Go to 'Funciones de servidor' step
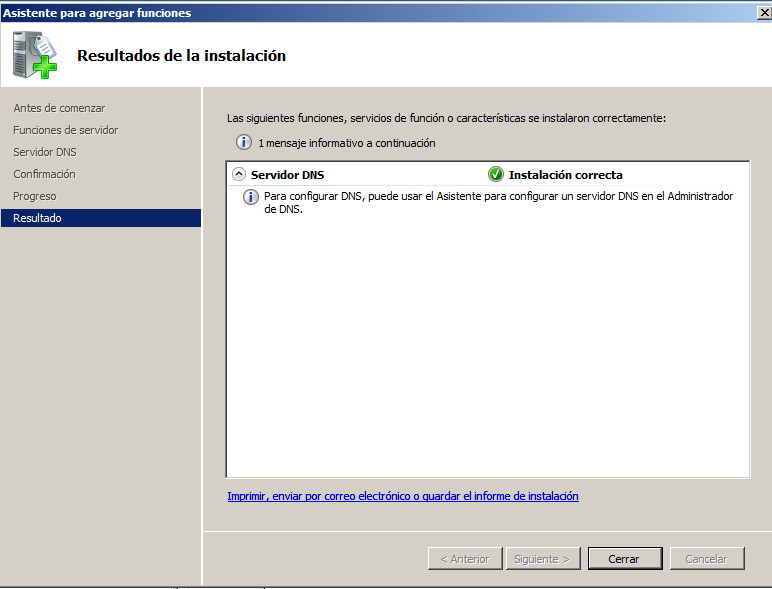 click(66, 130)
